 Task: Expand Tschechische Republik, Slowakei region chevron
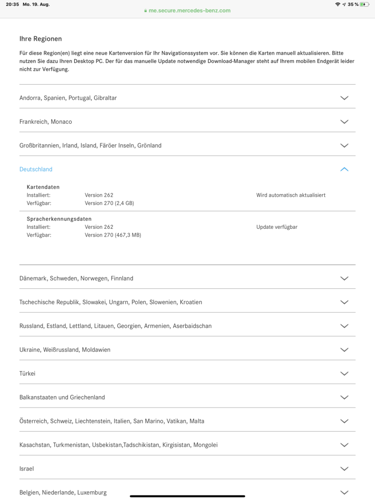coord(344,302)
